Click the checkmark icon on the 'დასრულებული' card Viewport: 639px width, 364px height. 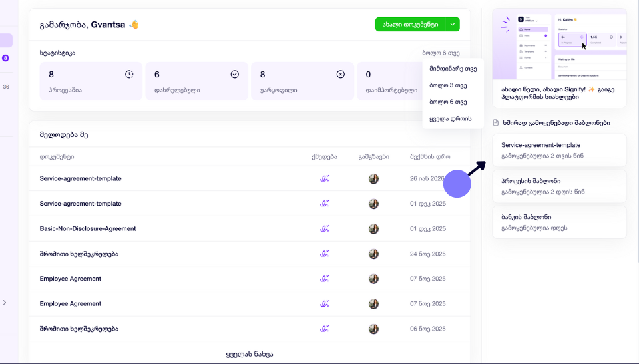coord(235,74)
